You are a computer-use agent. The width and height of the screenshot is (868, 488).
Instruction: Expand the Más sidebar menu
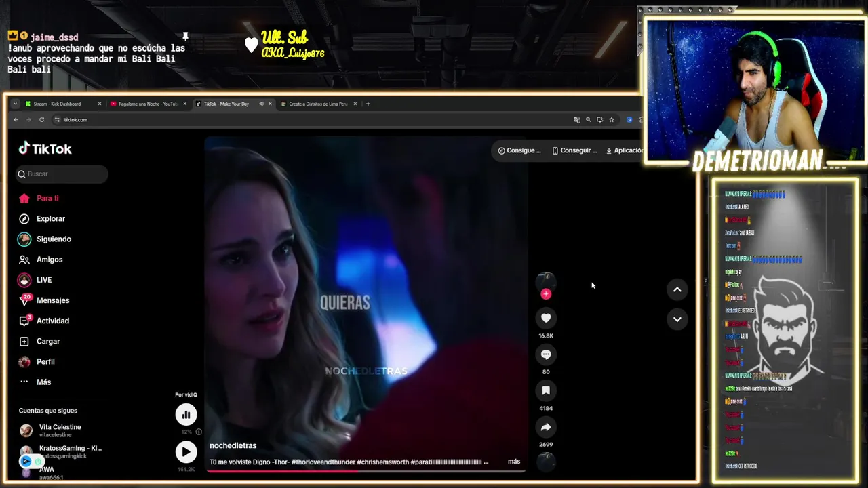coord(43,382)
